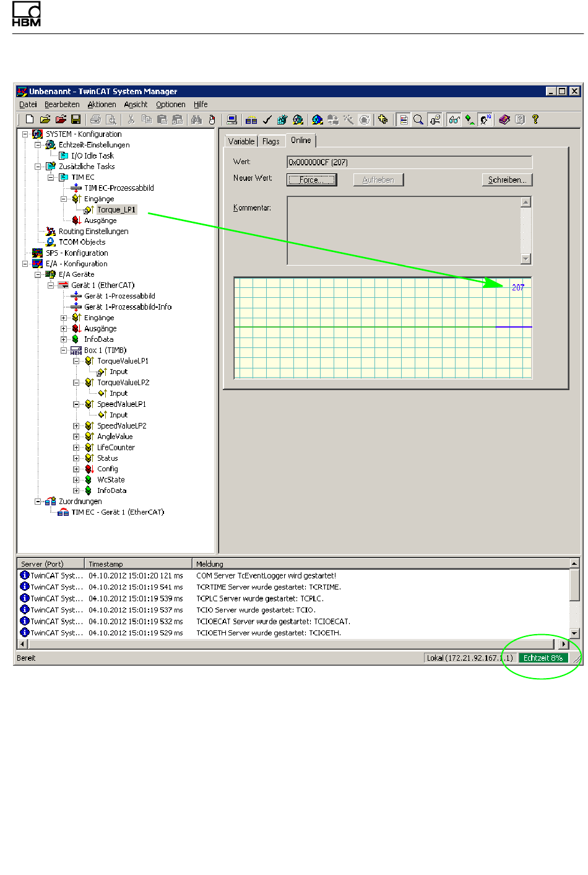Click the Copy toolbar icon

147,120
